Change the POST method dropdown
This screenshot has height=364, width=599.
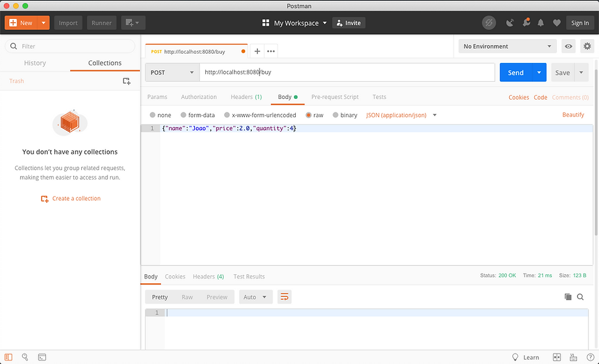(x=172, y=73)
